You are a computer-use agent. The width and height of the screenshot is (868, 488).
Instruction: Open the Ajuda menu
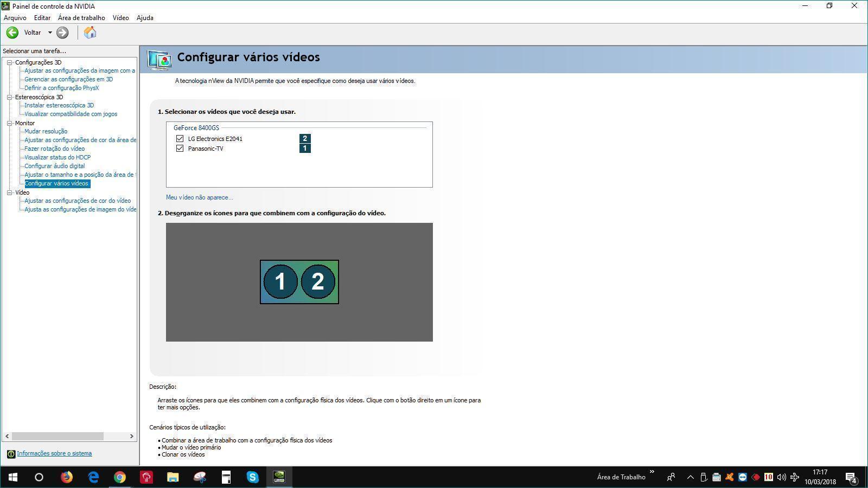click(x=144, y=18)
